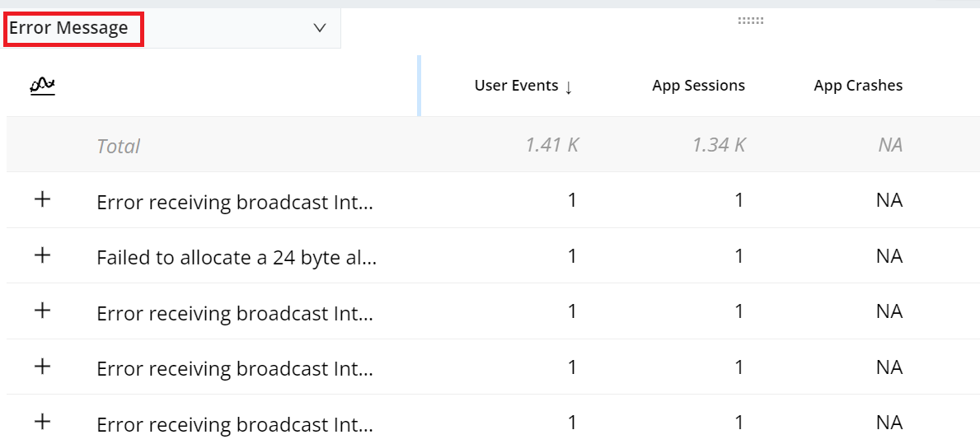980x444 pixels.
Task: Sort table by App Sessions column
Action: pyautogui.click(x=698, y=86)
